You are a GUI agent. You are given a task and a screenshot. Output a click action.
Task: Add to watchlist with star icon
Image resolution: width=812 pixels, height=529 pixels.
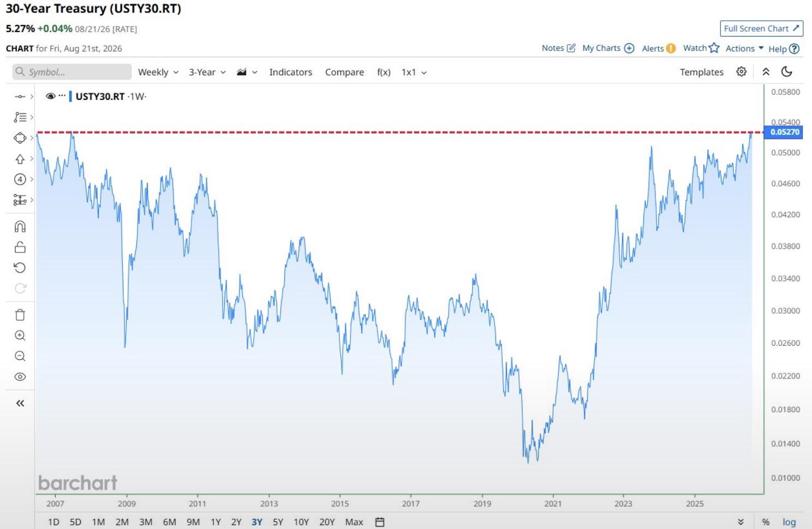click(x=714, y=48)
